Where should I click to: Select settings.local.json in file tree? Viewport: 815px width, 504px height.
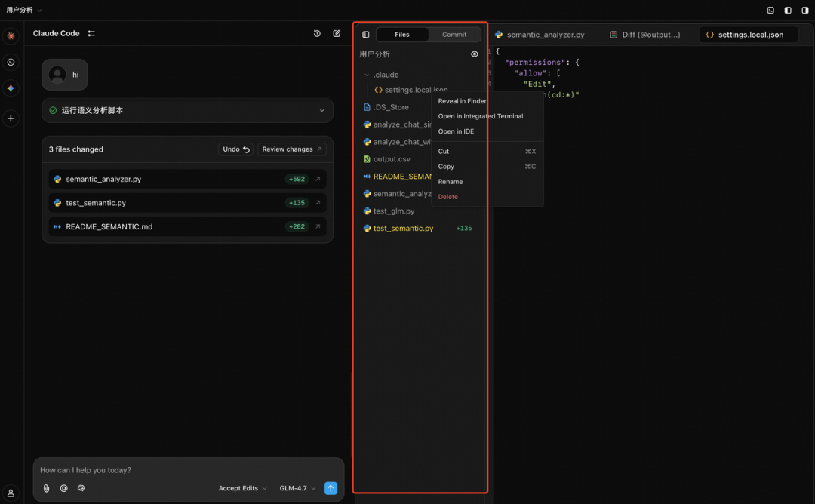[411, 90]
